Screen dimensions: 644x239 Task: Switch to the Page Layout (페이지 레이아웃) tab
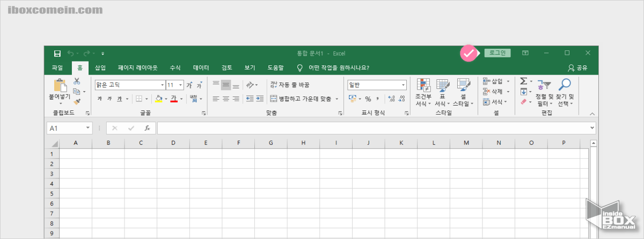click(138, 68)
